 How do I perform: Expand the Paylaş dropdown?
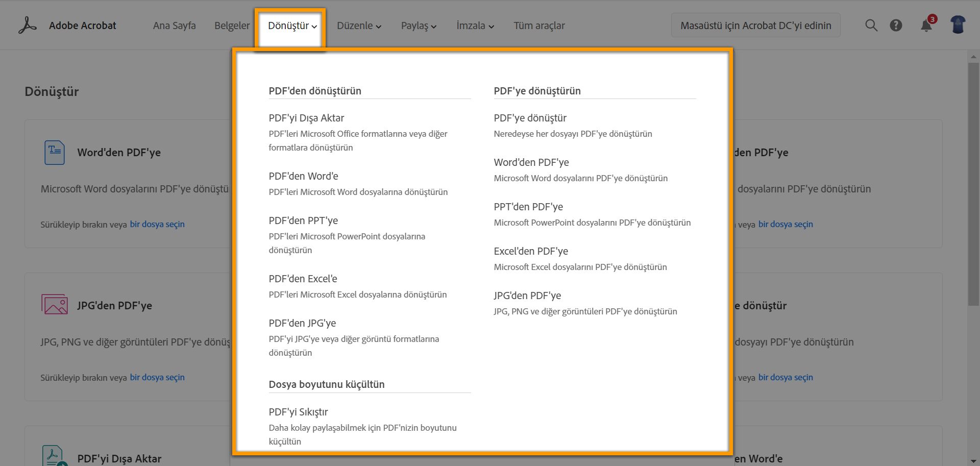pyautogui.click(x=419, y=26)
